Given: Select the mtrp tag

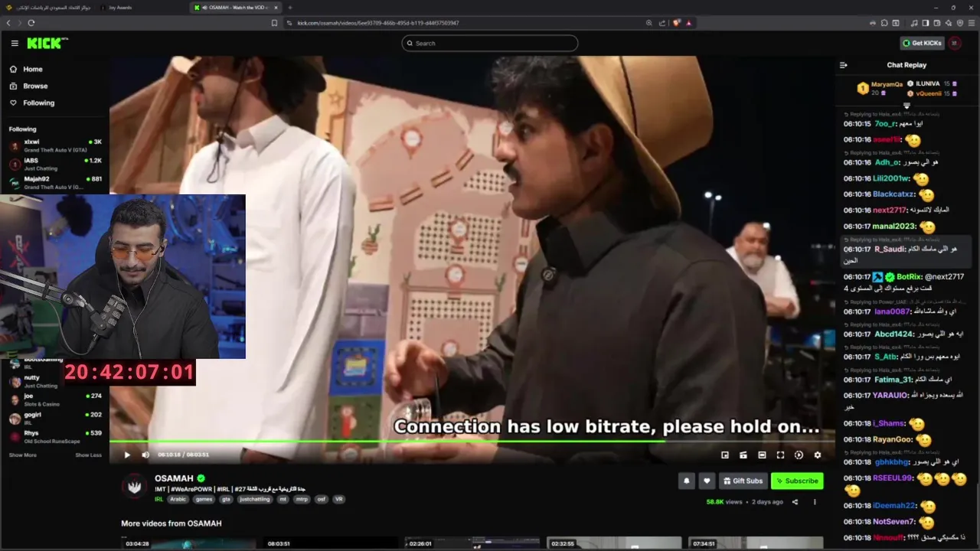Looking at the screenshot, I should (302, 499).
